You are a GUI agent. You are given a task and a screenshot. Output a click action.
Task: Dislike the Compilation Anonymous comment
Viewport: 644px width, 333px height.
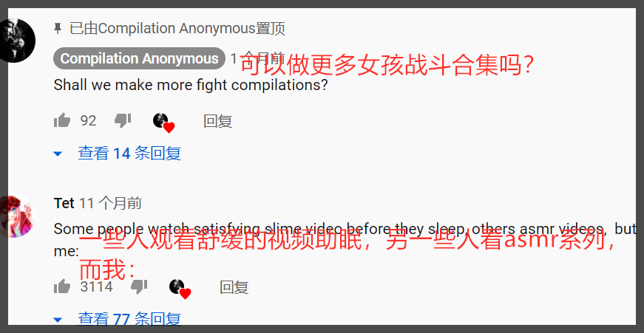coord(123,120)
